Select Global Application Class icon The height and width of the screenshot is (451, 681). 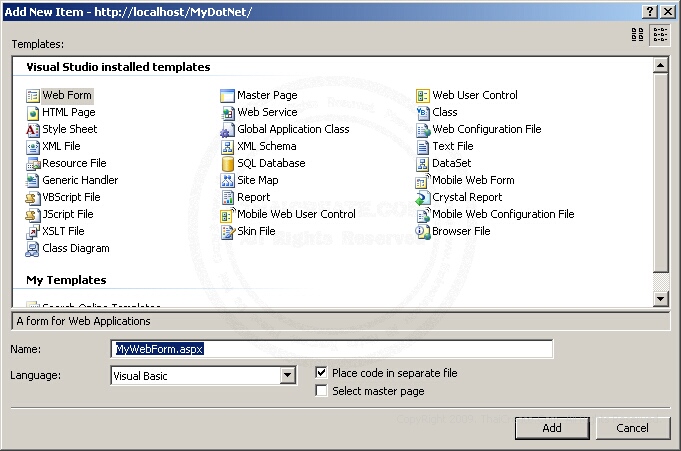227,129
